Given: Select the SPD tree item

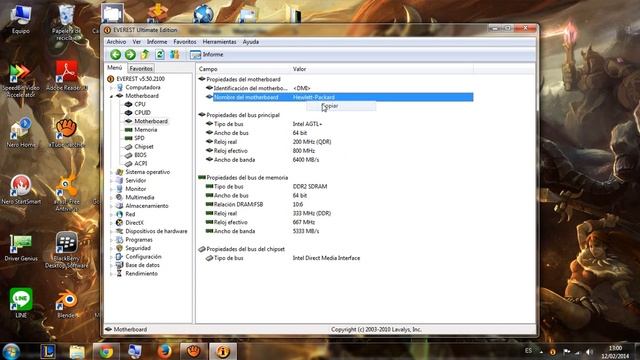Looking at the screenshot, I should [139, 138].
